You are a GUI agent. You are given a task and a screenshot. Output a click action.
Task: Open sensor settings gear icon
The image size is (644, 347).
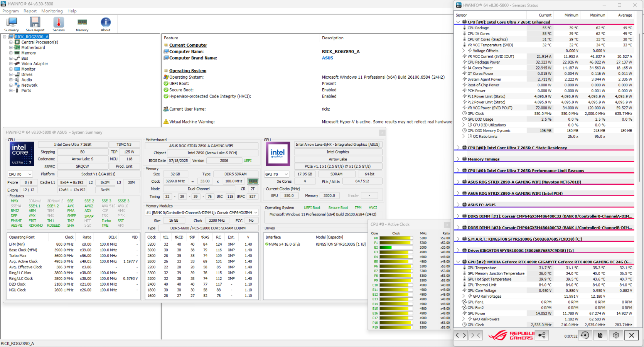pyautogui.click(x=616, y=335)
